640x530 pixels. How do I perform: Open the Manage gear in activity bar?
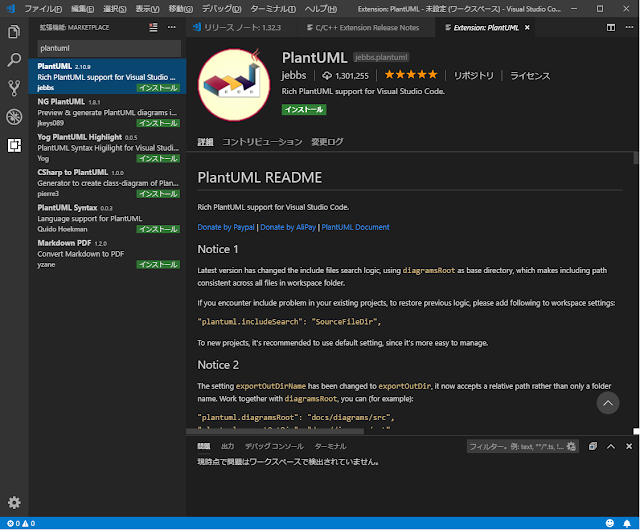tap(14, 502)
